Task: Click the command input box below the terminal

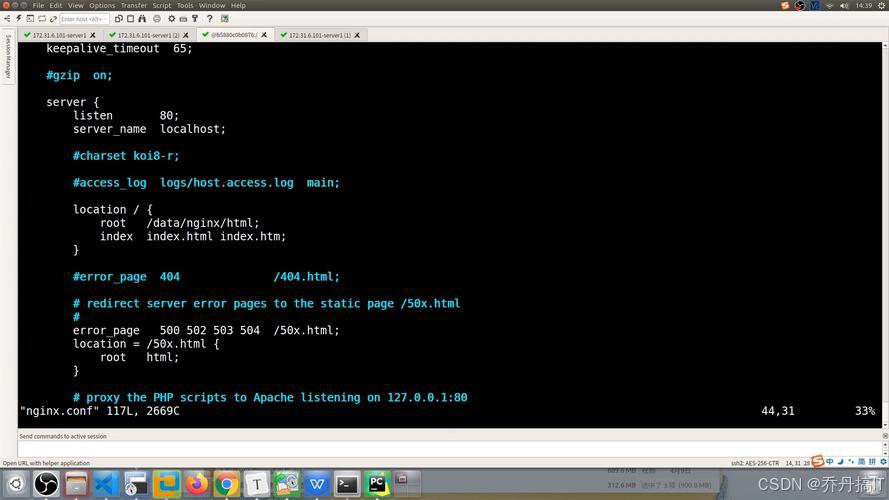Action: tap(450, 449)
